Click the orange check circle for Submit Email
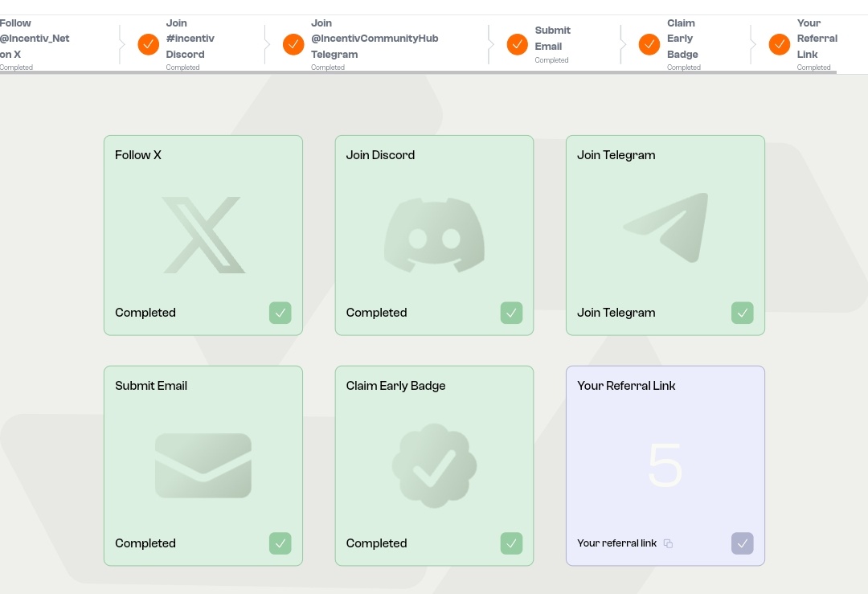This screenshot has height=594, width=868. pyautogui.click(x=517, y=44)
